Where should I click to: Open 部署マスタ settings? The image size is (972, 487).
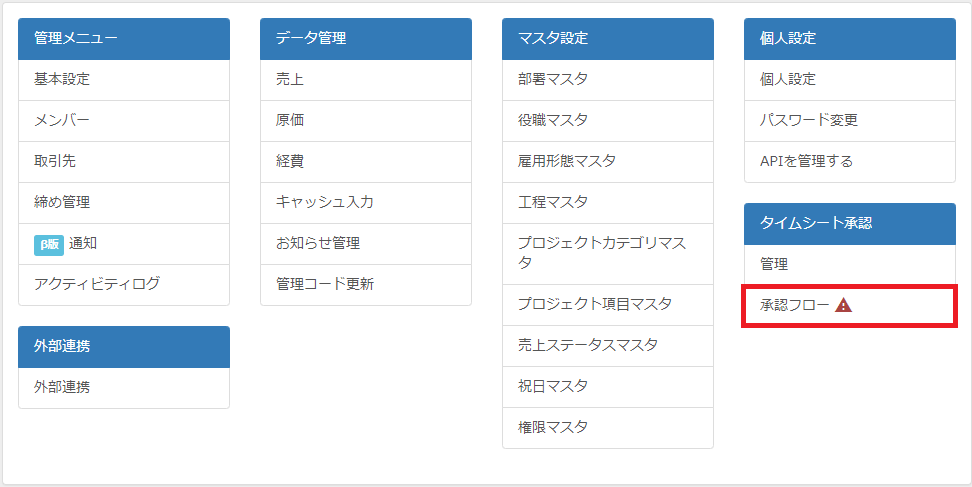[x=608, y=79]
